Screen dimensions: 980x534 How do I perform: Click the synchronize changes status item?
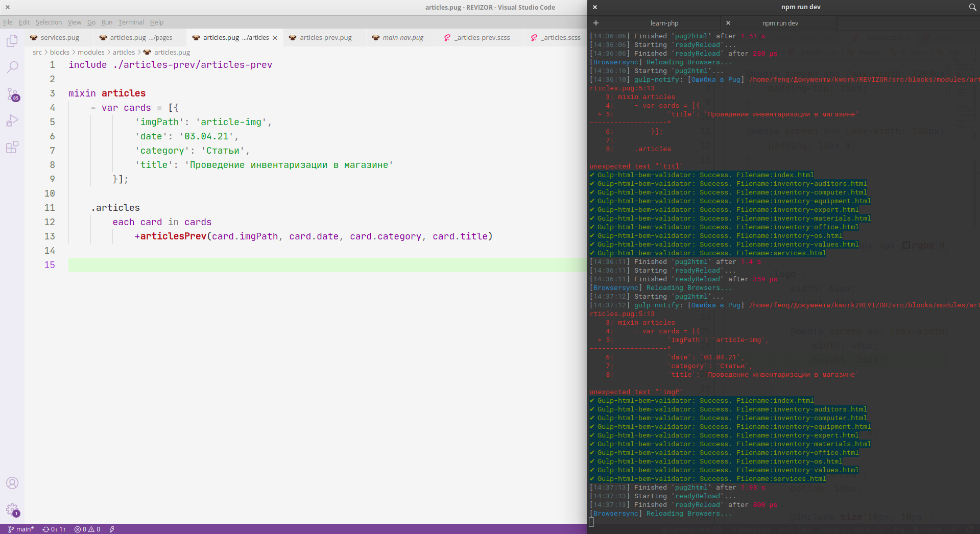tap(54, 529)
